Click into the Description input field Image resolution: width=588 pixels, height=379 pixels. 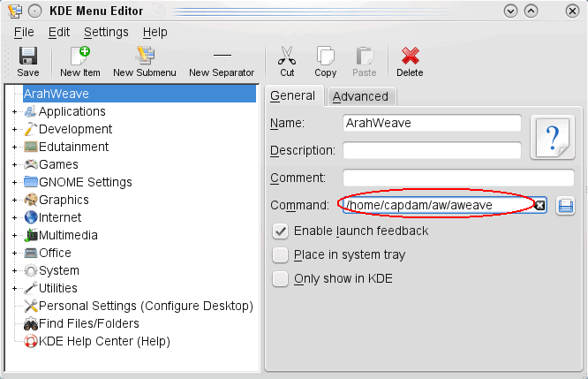432,150
